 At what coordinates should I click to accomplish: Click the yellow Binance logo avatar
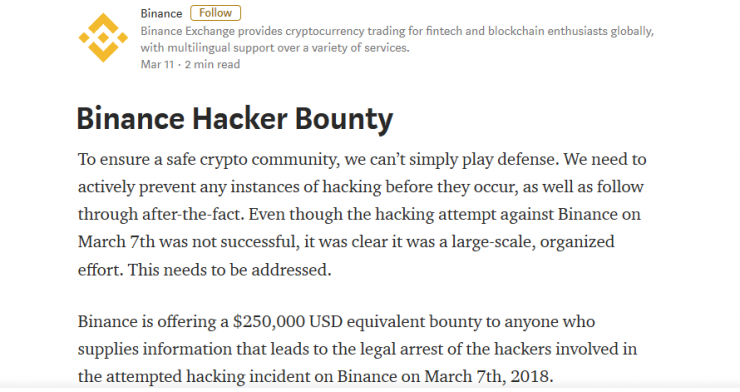pyautogui.click(x=103, y=38)
